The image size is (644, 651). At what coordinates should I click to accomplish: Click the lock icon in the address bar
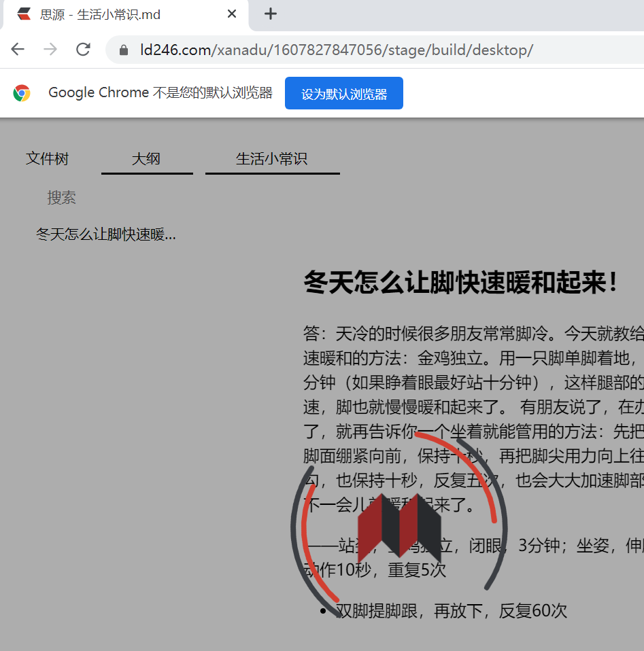[x=123, y=50]
